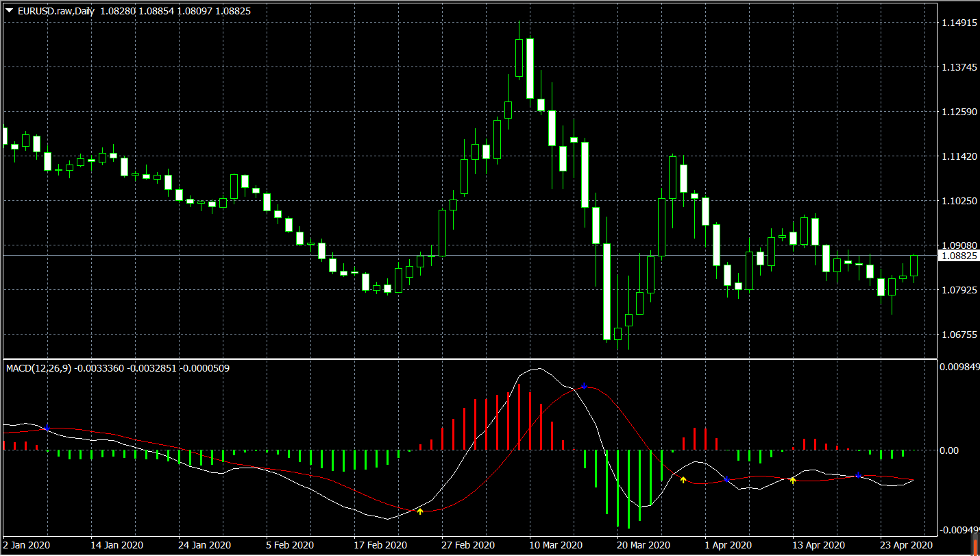
Task: Click the 0.00 level on the MACD scale
Action: click(949, 450)
